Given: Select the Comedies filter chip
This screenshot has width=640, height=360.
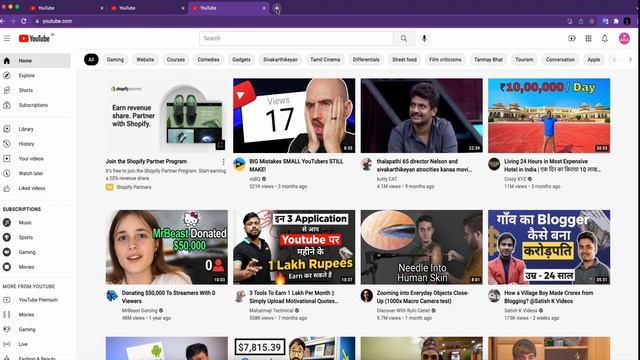Looking at the screenshot, I should click(209, 60).
